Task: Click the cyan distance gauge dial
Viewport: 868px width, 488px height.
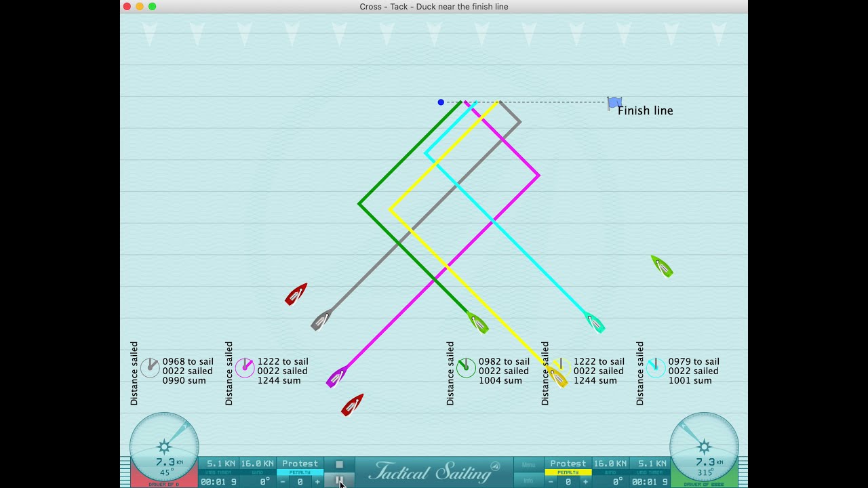Action: coord(656,368)
